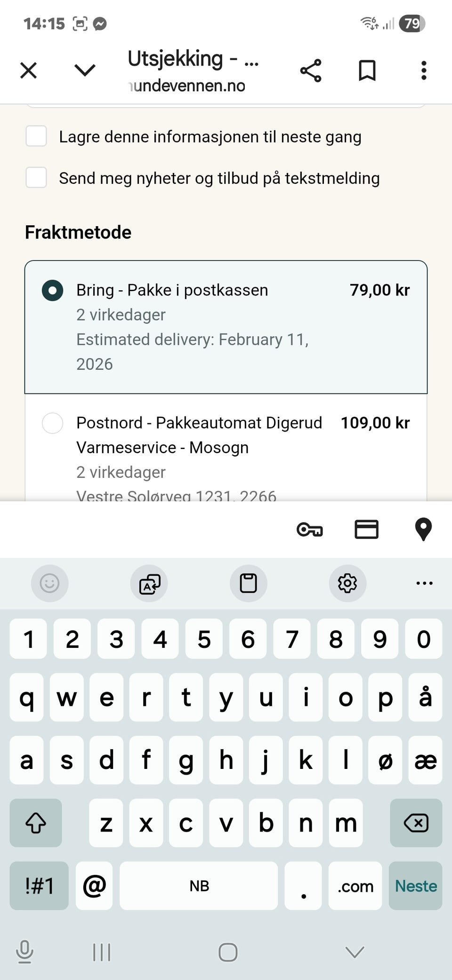This screenshot has width=452, height=980.
Task: Bookmark this checkout page
Action: (x=367, y=71)
